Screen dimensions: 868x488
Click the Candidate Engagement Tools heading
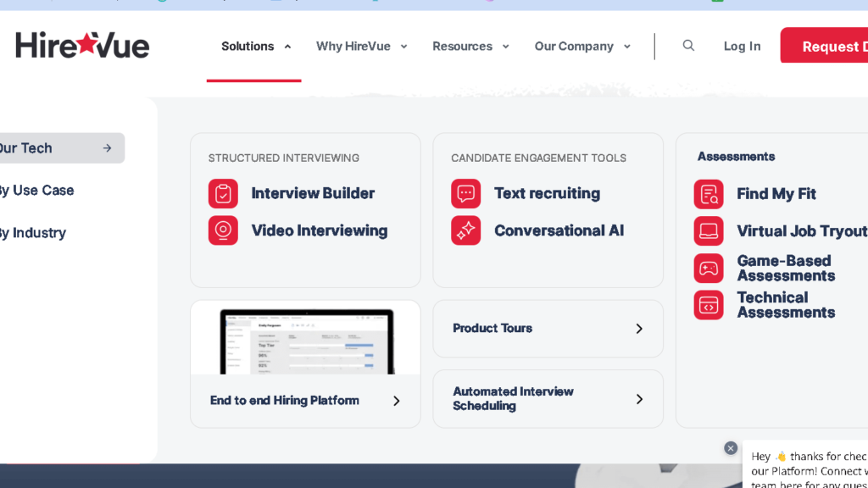[538, 158]
